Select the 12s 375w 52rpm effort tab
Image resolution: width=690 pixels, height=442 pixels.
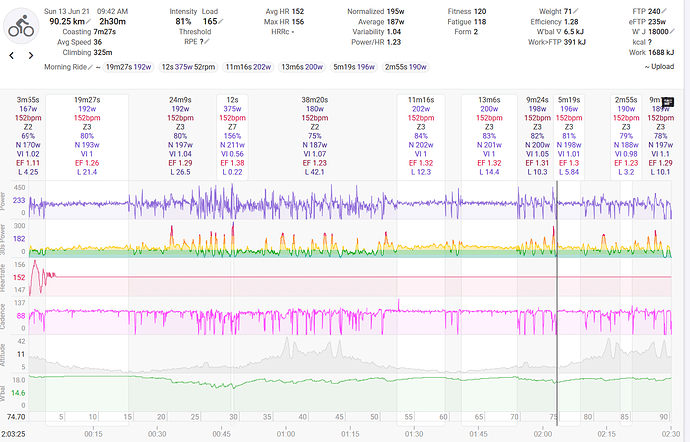coord(188,66)
